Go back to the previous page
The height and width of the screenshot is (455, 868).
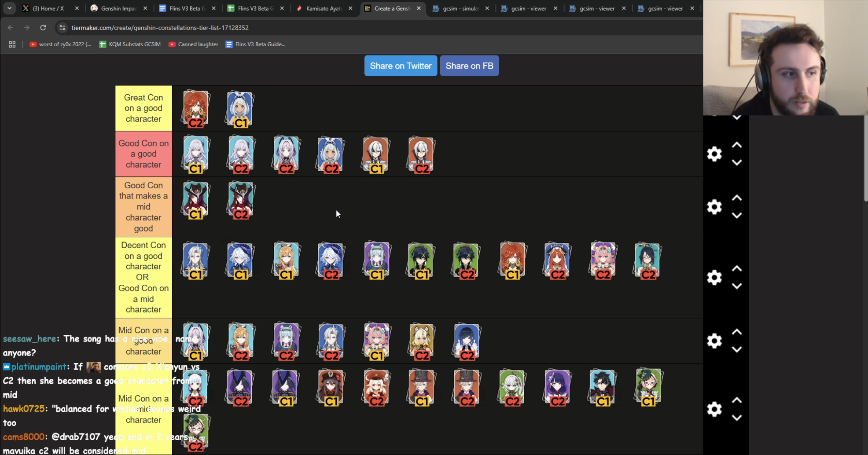coord(11,28)
